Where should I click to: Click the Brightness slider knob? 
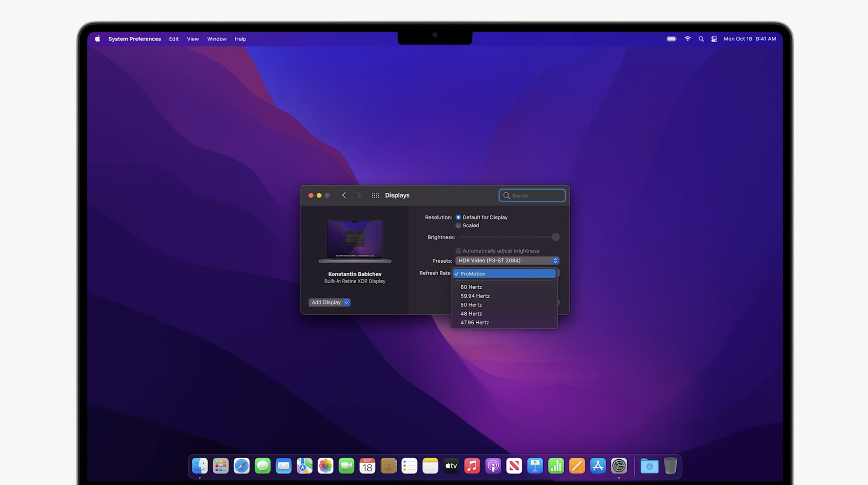click(555, 237)
